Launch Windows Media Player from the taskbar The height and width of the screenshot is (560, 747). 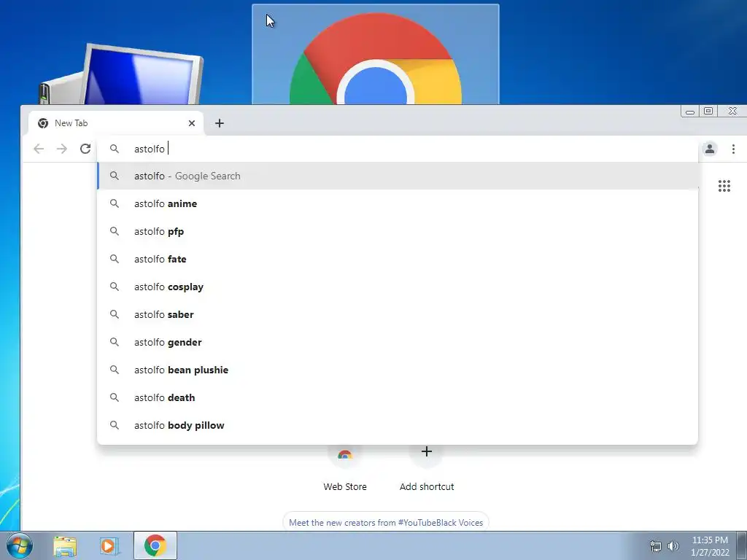click(109, 546)
